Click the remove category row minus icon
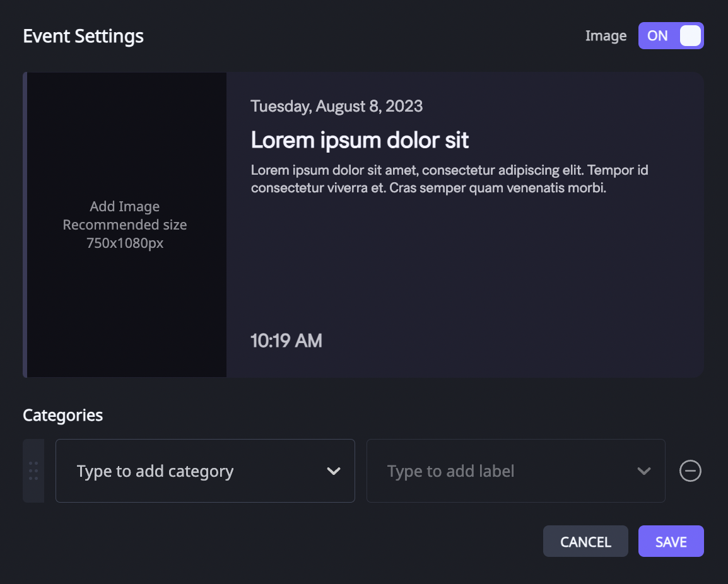Screen dimensions: 728x584 [x=690, y=470]
